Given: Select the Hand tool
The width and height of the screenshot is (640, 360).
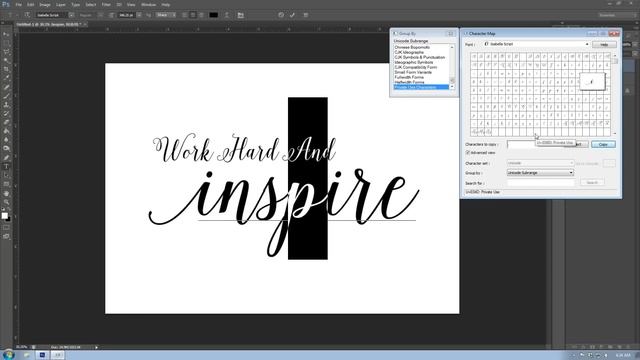Looking at the screenshot, I should point(6,193).
